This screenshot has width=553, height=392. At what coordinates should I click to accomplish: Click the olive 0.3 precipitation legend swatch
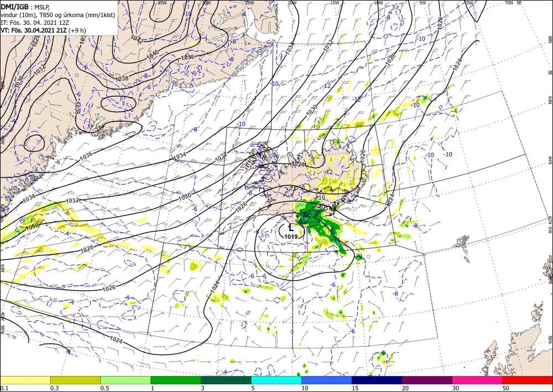[75, 380]
